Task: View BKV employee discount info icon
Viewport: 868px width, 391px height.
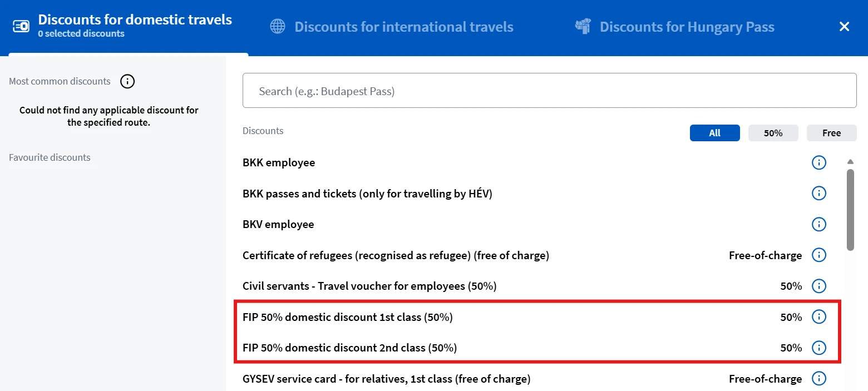Action: (x=818, y=224)
